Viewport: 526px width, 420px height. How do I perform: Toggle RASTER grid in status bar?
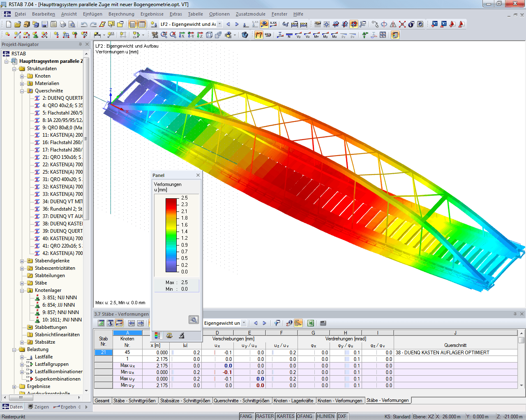click(x=265, y=416)
